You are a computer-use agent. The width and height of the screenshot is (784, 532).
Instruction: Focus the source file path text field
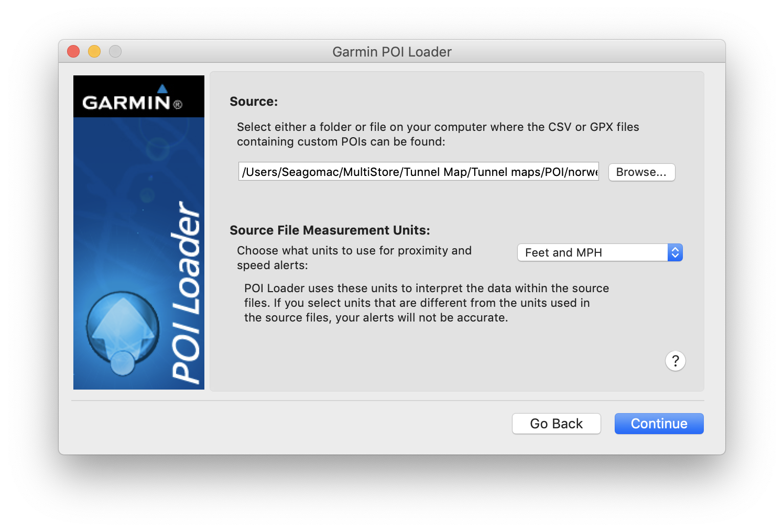418,172
